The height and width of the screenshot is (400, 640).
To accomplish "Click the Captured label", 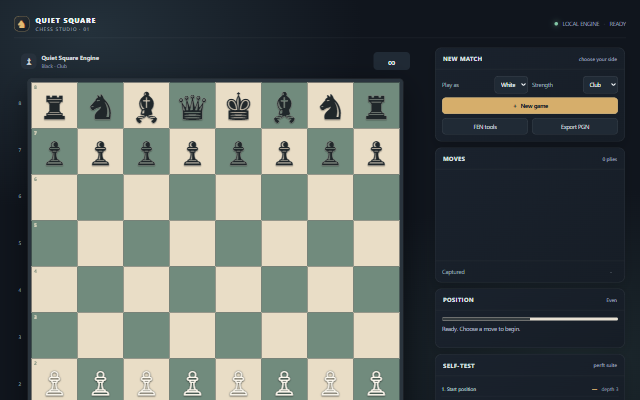I will click(453, 272).
